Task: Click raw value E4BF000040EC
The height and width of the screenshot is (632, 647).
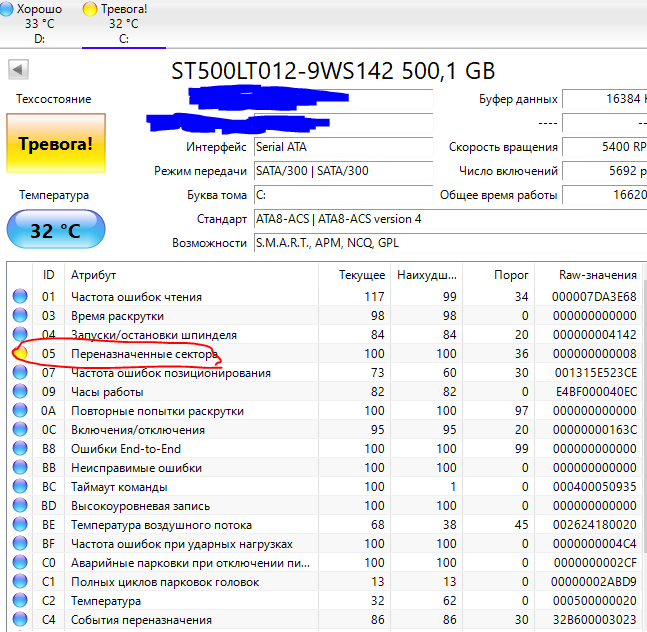Action: 596,392
